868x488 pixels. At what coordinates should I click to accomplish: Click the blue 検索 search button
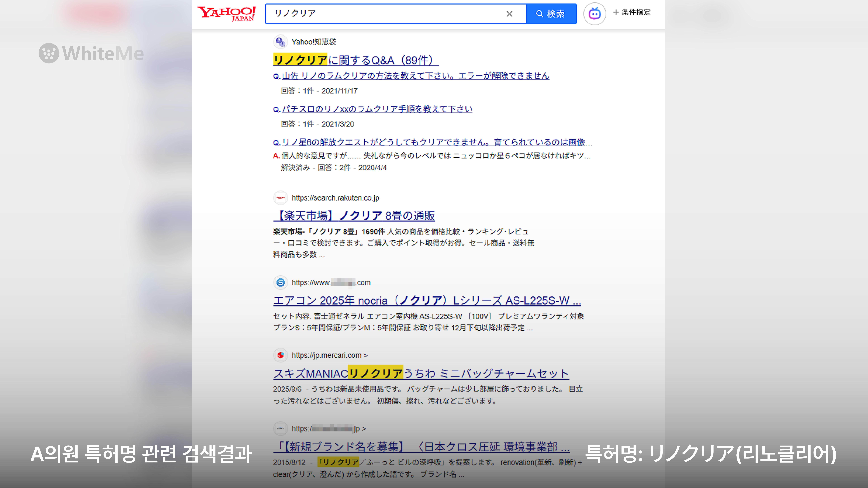[551, 14]
